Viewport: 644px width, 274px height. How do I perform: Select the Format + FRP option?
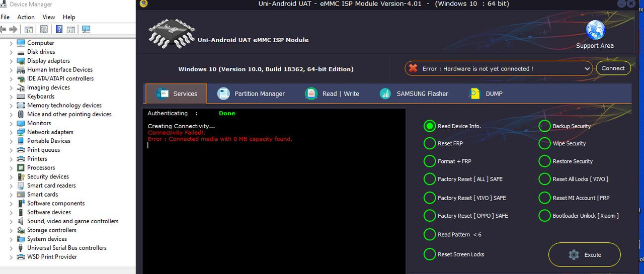[x=429, y=161]
